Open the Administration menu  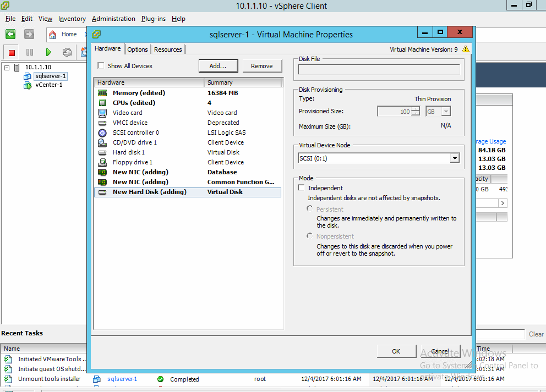click(113, 19)
